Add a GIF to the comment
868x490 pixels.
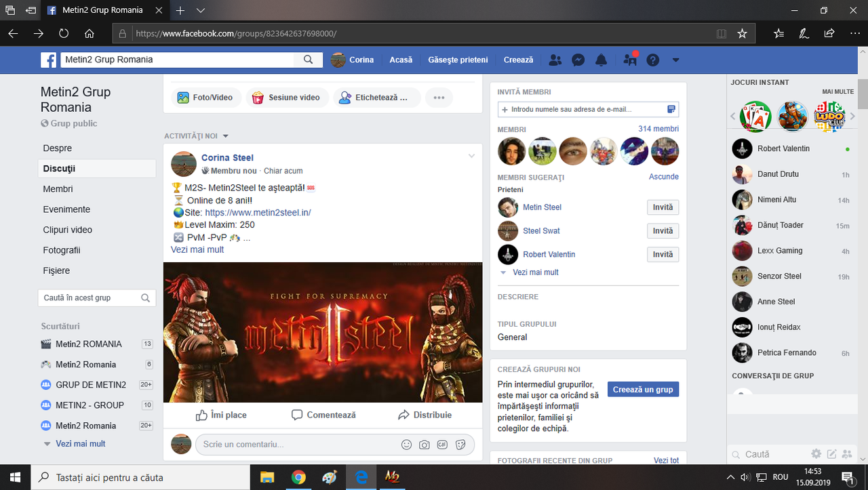[442, 445]
